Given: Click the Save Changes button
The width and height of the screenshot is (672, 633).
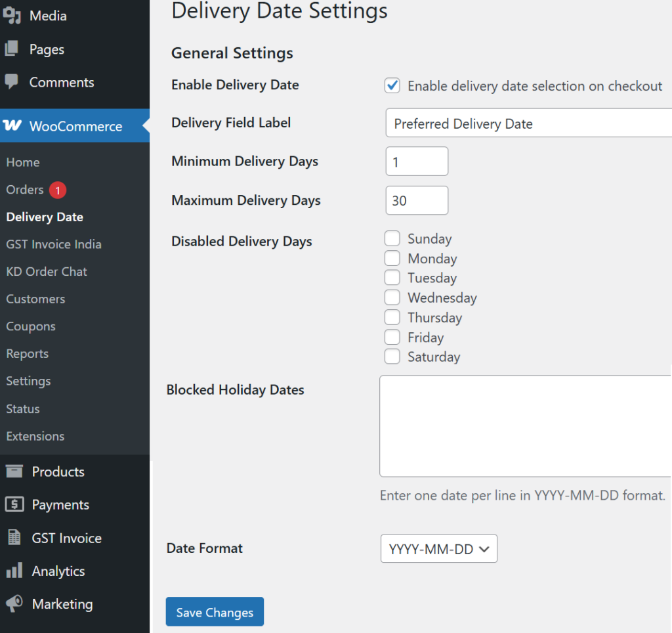Looking at the screenshot, I should [x=215, y=611].
